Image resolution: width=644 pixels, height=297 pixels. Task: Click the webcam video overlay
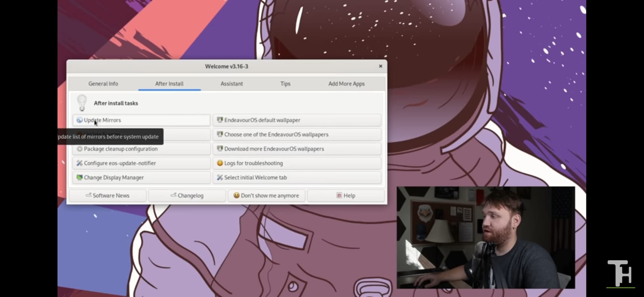coord(486,237)
